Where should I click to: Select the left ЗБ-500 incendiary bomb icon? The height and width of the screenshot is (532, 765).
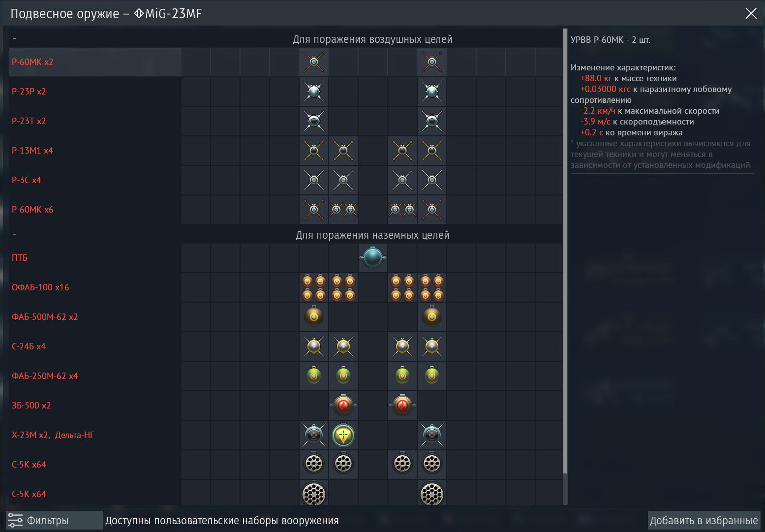point(343,406)
